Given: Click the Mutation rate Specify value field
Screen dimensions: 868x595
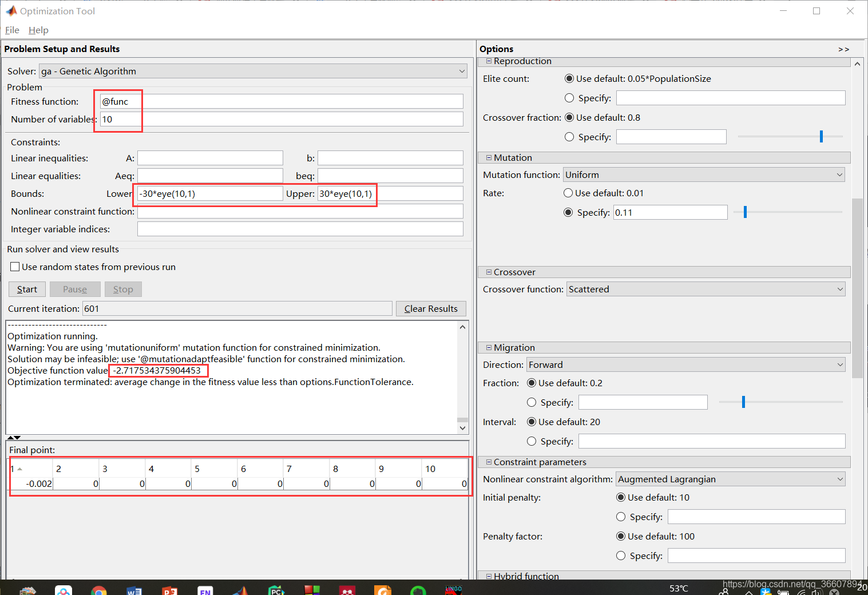Looking at the screenshot, I should coord(670,212).
